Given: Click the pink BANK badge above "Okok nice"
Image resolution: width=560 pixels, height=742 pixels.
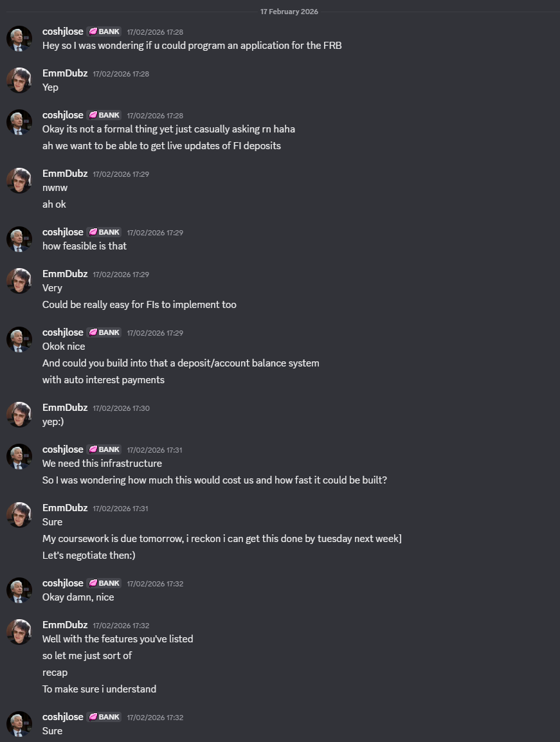Looking at the screenshot, I should click(x=104, y=332).
